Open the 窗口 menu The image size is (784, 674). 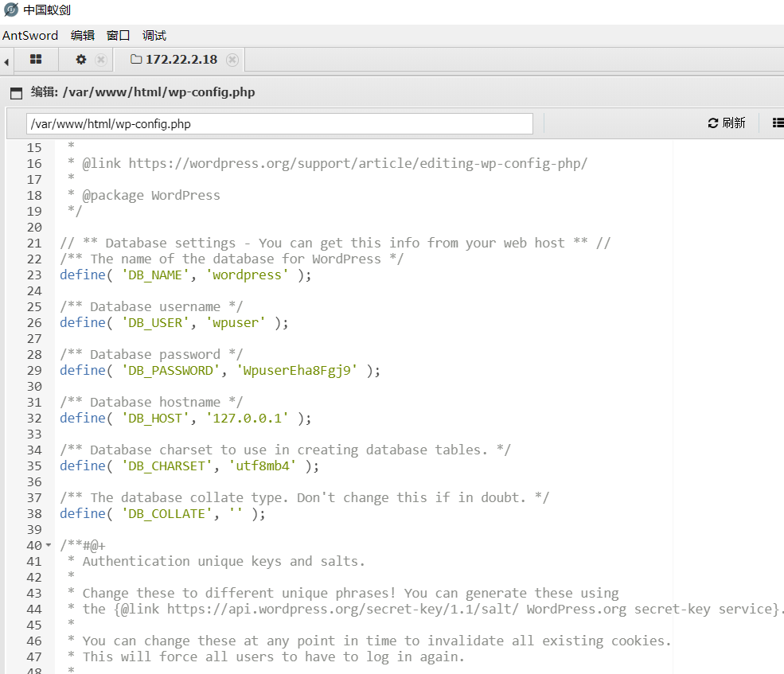pyautogui.click(x=118, y=35)
